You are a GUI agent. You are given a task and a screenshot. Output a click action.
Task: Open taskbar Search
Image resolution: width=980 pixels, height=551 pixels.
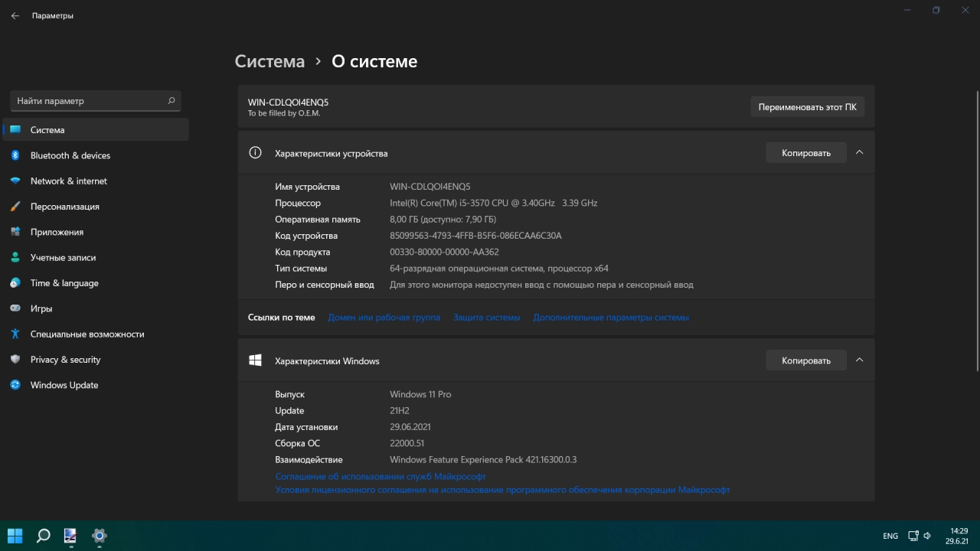(x=44, y=536)
